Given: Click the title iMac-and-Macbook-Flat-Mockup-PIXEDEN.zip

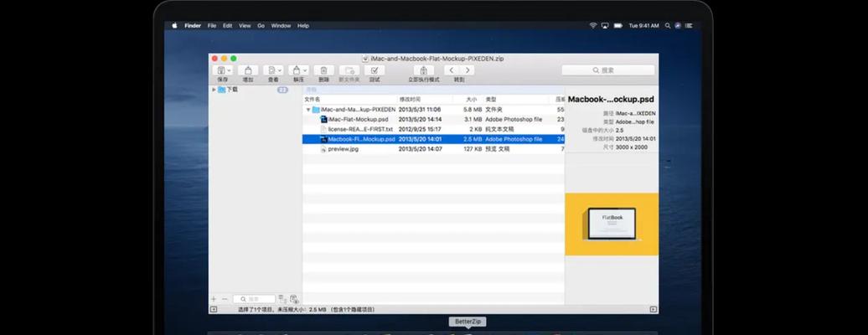Looking at the screenshot, I should coord(437,58).
